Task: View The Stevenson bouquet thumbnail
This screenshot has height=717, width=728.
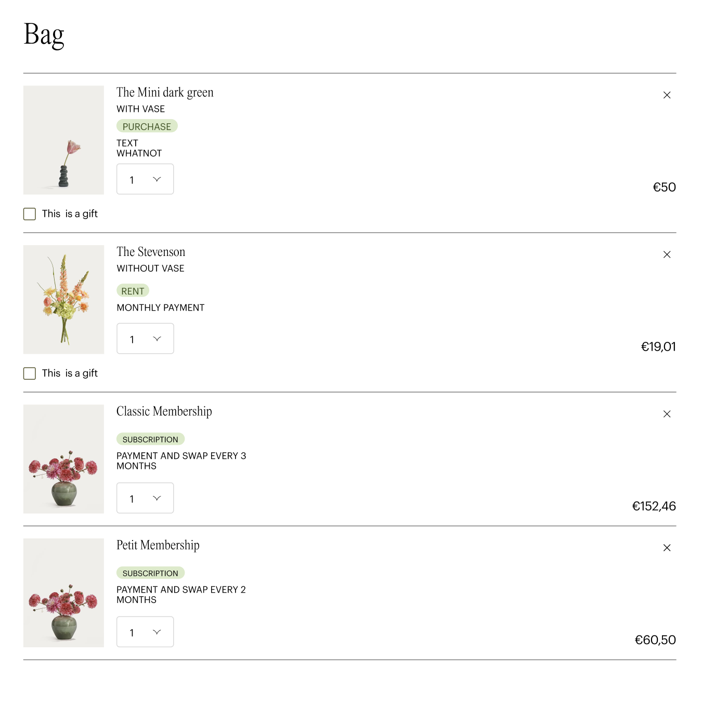Action: coord(63,300)
